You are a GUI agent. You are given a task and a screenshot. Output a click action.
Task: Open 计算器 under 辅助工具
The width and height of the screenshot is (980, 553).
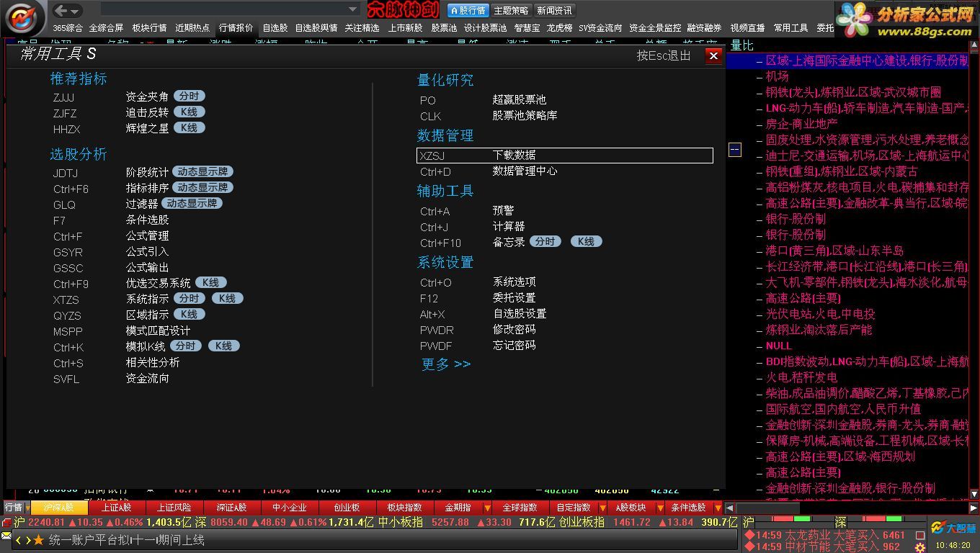click(509, 226)
